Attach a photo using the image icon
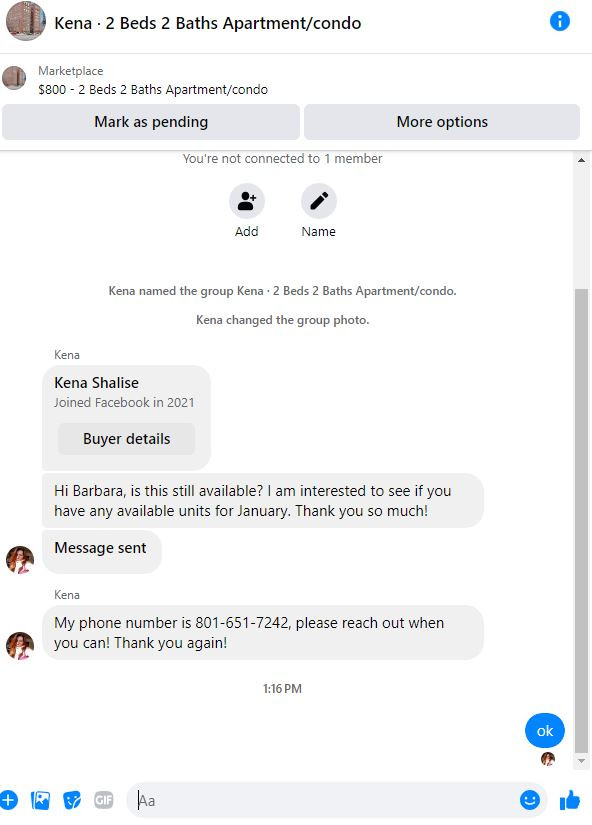592x825 pixels. [x=41, y=800]
